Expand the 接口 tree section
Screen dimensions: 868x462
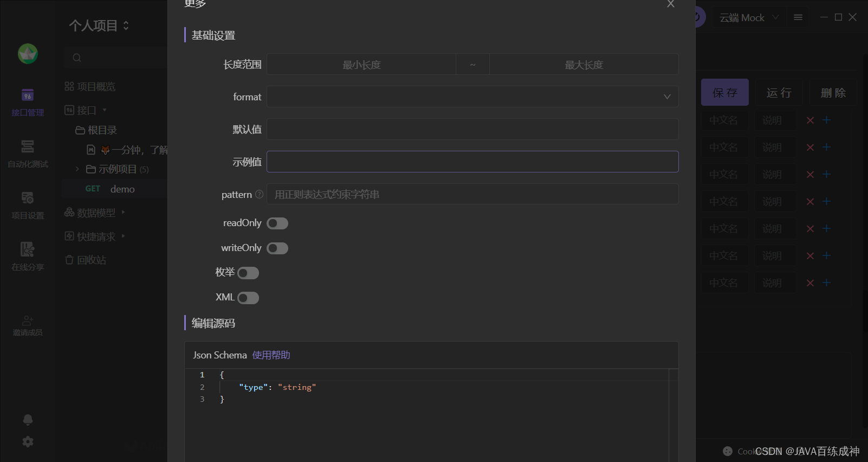(x=105, y=110)
